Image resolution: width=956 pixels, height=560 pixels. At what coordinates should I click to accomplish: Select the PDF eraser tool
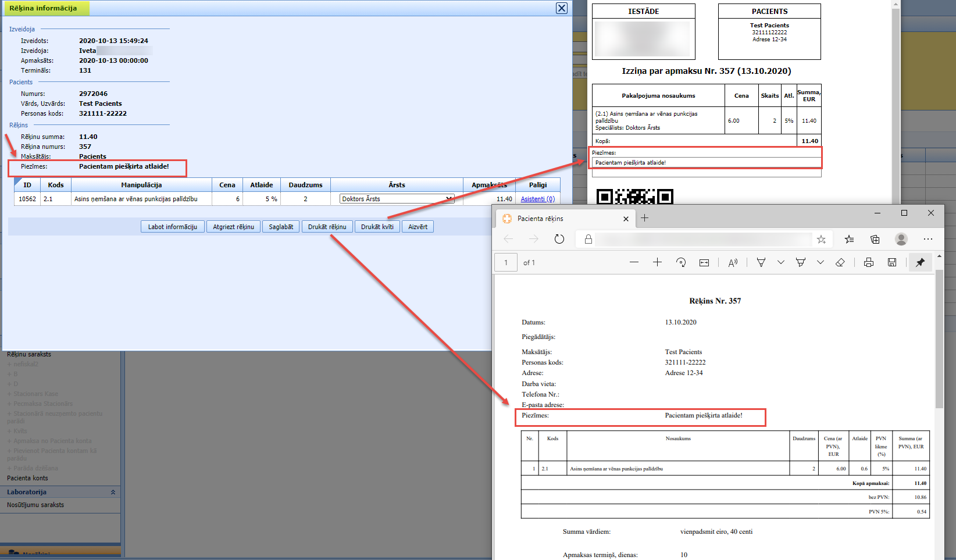pyautogui.click(x=840, y=263)
